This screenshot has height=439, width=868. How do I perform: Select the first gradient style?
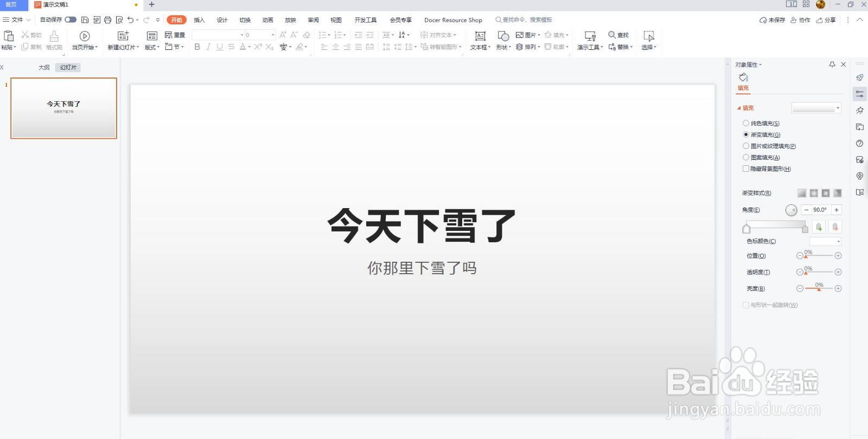[x=802, y=193]
